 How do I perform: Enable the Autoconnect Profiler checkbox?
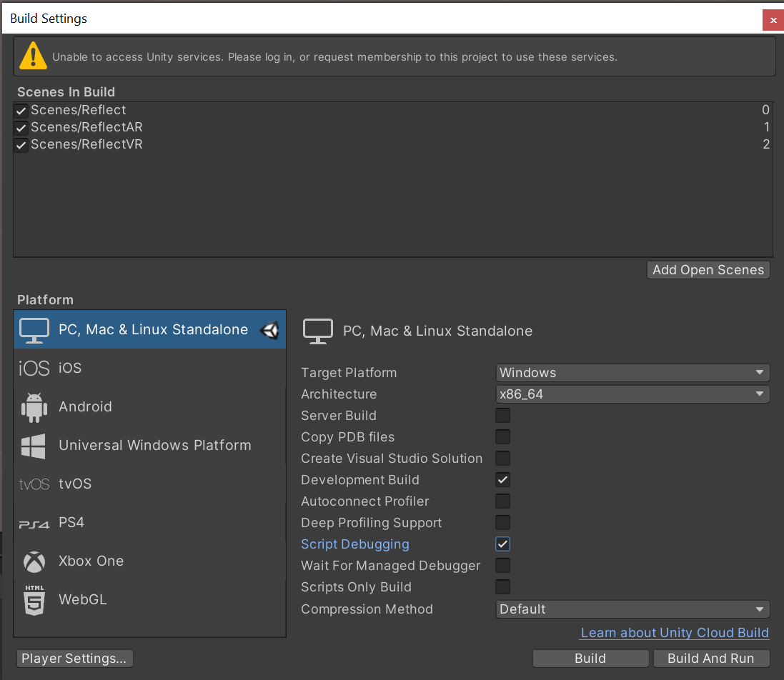pyautogui.click(x=503, y=501)
